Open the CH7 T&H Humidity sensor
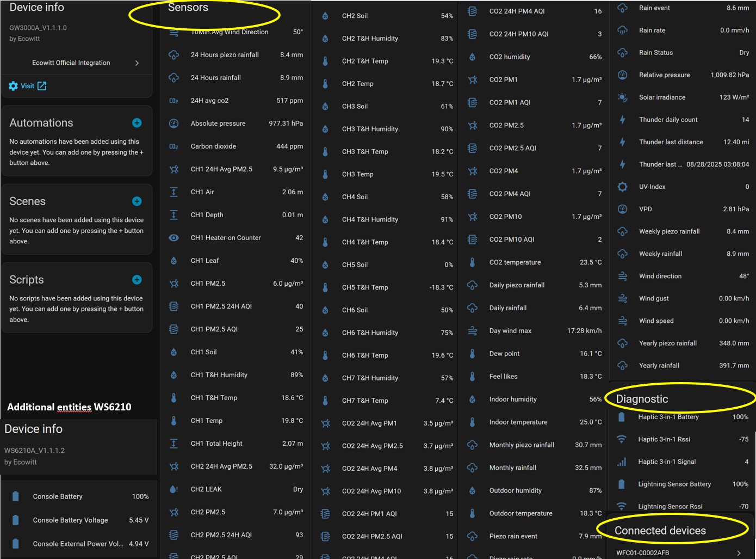Image resolution: width=756 pixels, height=559 pixels. click(386, 378)
